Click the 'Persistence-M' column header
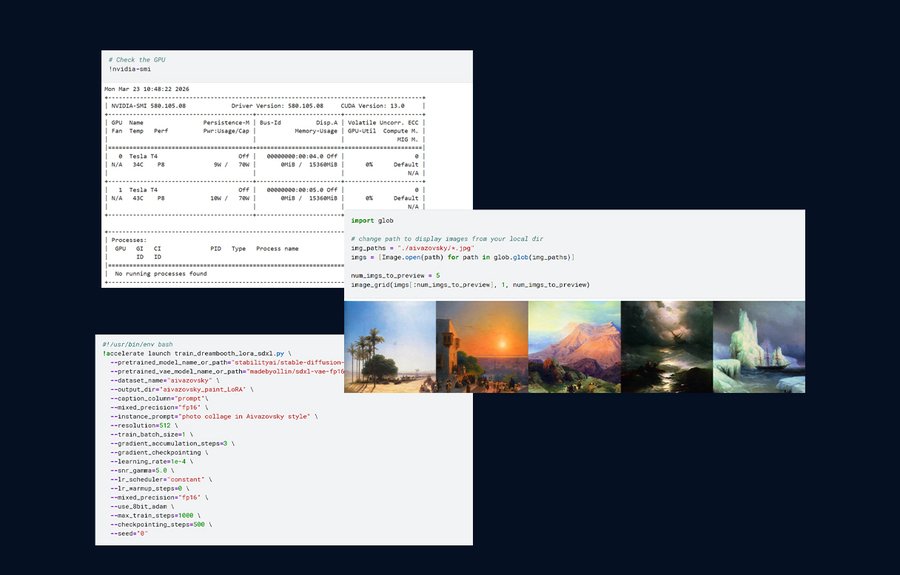Viewport: 900px width, 575px height. coord(226,123)
